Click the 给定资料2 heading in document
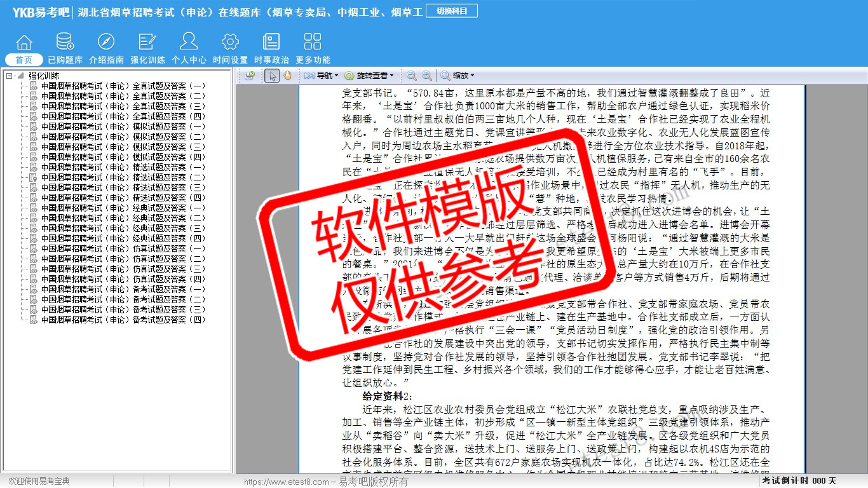Viewport: 868px width, 488px height. (x=388, y=396)
